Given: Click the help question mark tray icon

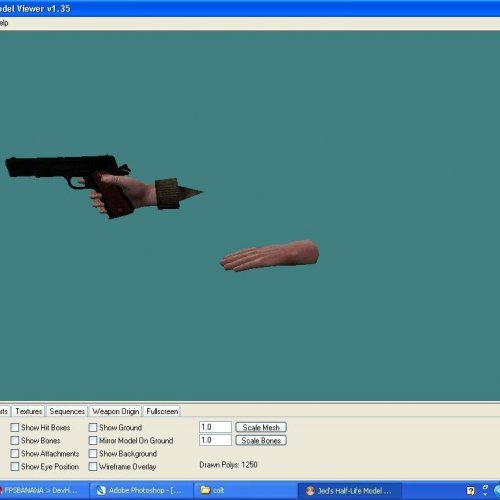Looking at the screenshot, I should [470, 490].
